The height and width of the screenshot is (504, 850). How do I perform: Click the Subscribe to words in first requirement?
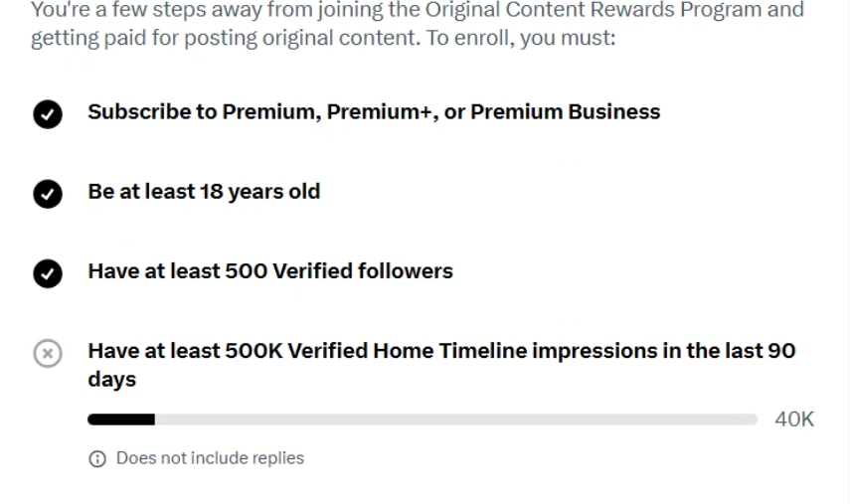click(152, 111)
